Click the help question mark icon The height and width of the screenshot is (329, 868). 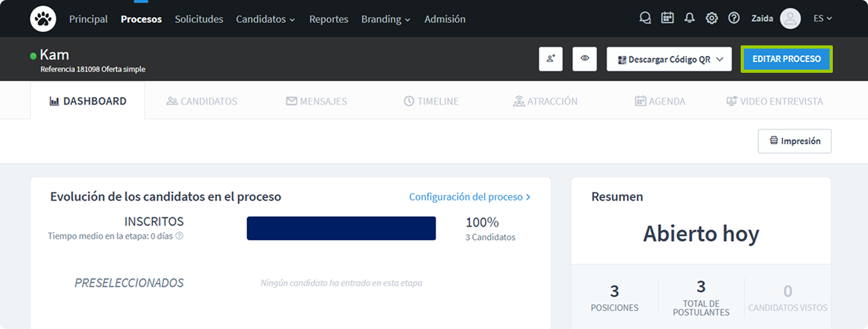(x=734, y=19)
